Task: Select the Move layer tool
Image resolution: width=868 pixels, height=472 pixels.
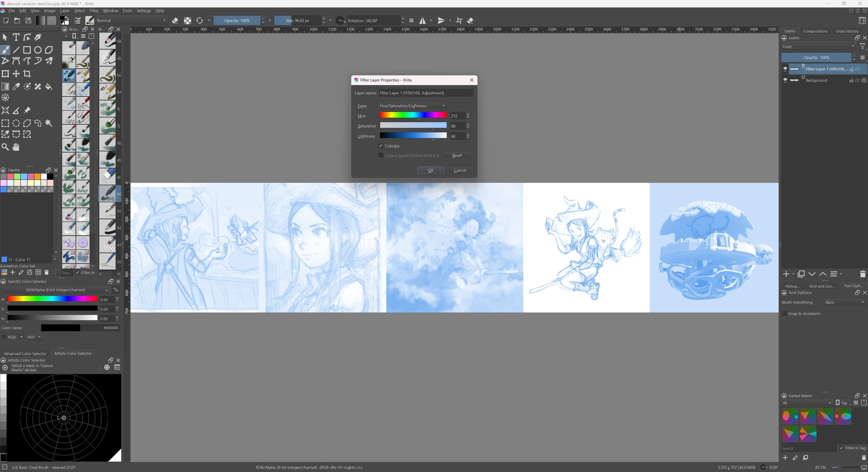Action: pos(16,74)
